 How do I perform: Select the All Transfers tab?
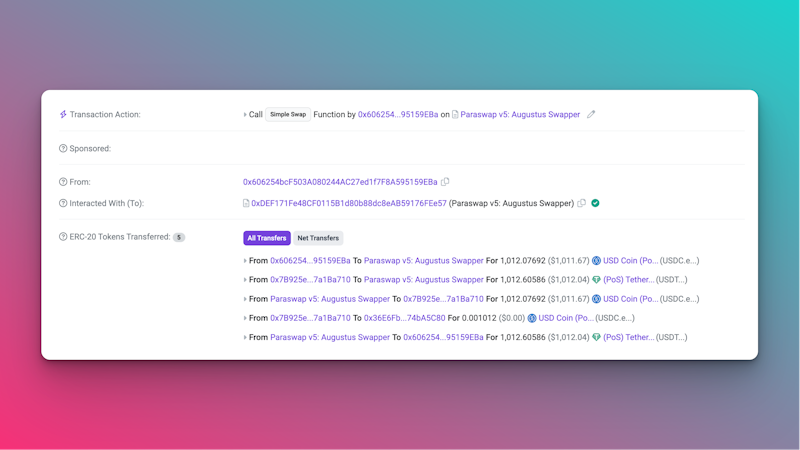pos(267,238)
